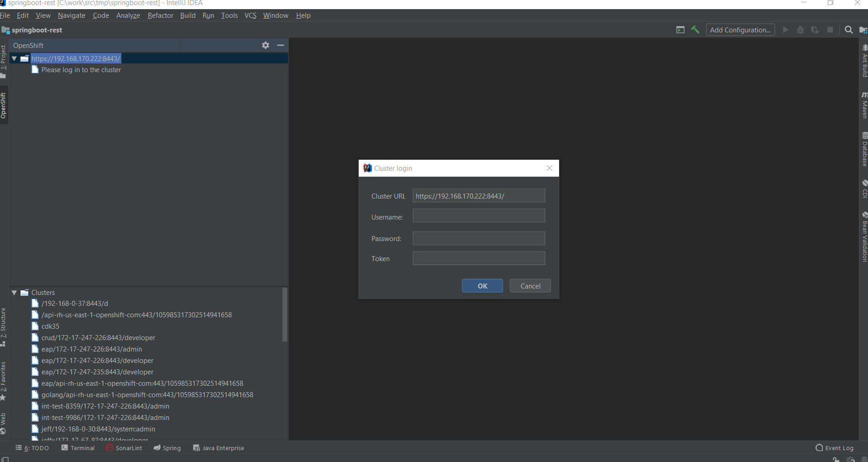868x462 pixels.
Task: Click the Stop icon in toolbar
Action: (830, 30)
